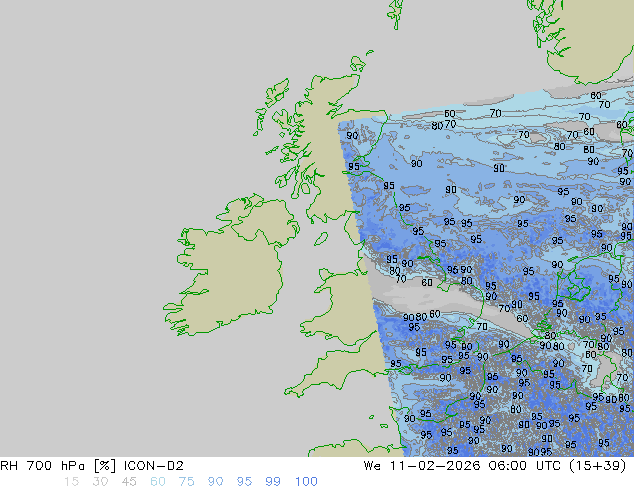Click the '[%]' unit label
The width and height of the screenshot is (634, 490).
point(104,466)
